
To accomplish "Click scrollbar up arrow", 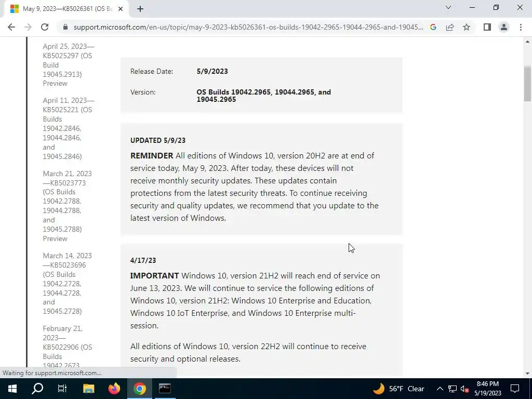I will tap(527, 42).
